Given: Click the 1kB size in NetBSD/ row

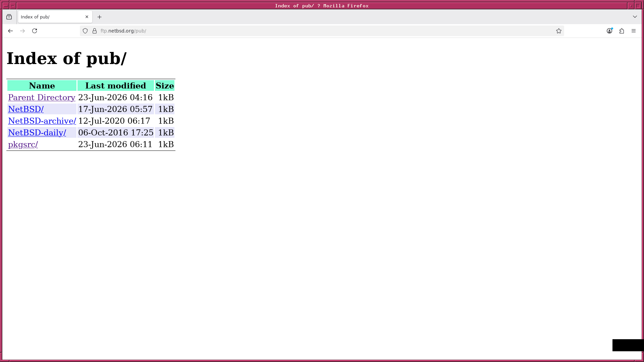Looking at the screenshot, I should click(166, 109).
